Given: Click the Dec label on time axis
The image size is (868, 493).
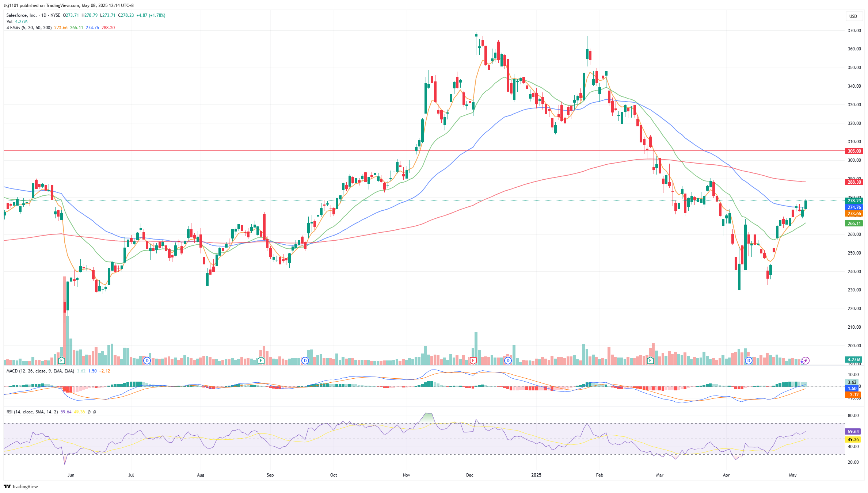Looking at the screenshot, I should tap(470, 475).
